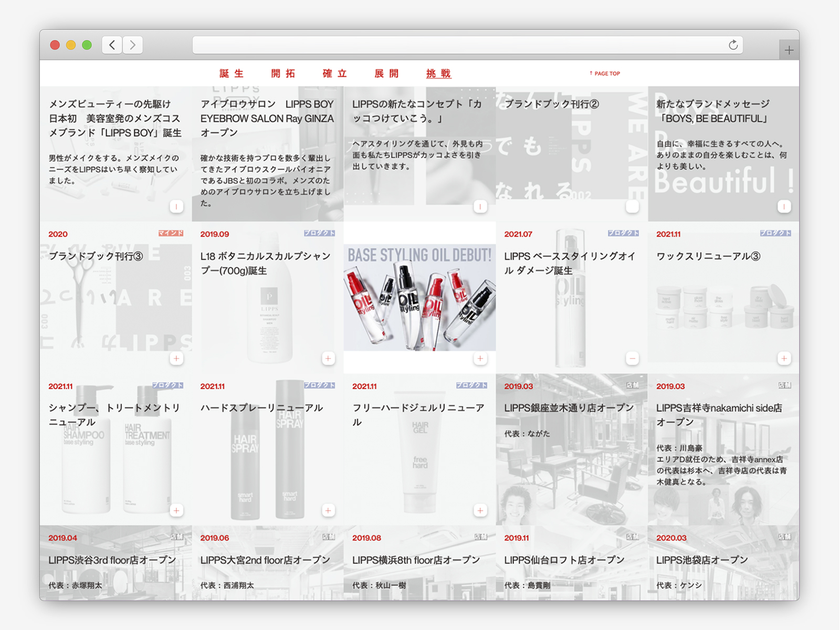Click the window's green maximize button
This screenshot has height=630, width=840.
87,45
